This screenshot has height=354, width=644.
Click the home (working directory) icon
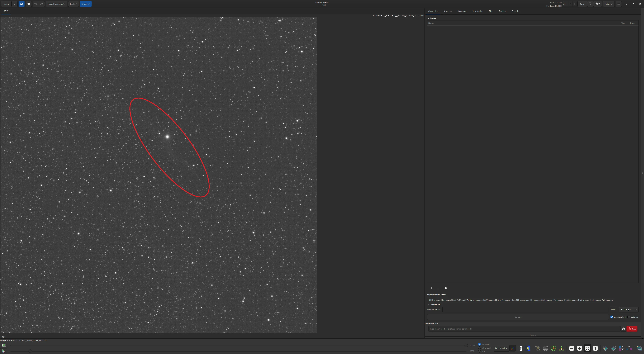click(21, 4)
